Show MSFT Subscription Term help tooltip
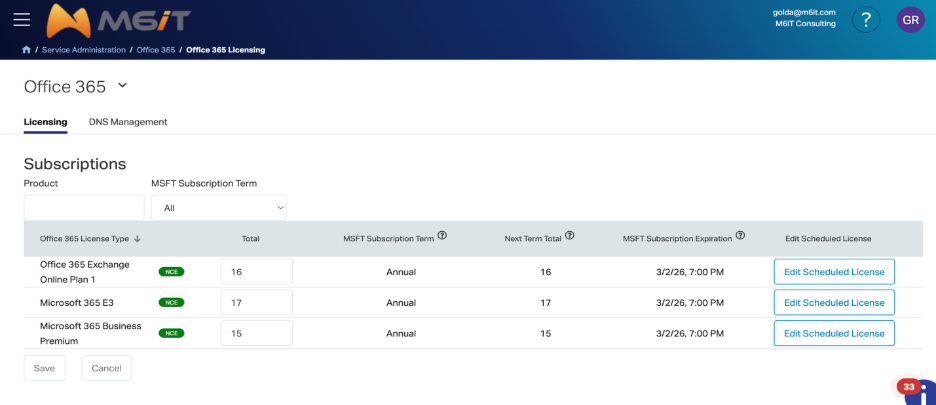Image resolution: width=936 pixels, height=405 pixels. (442, 235)
